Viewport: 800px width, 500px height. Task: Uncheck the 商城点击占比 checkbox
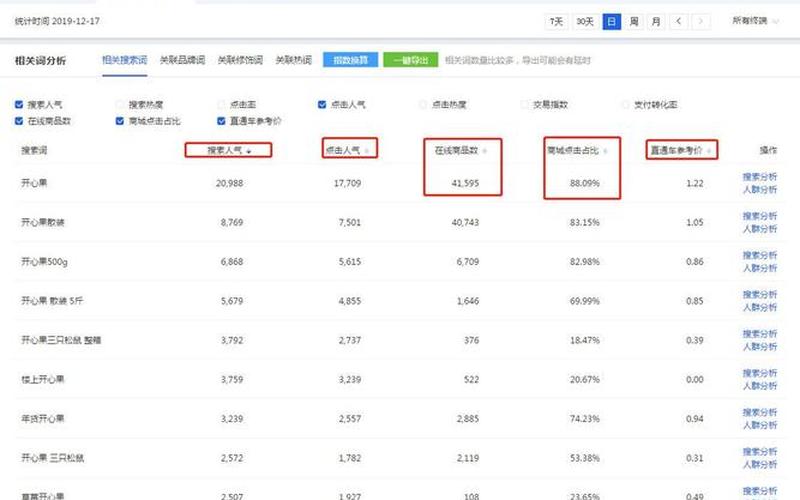120,121
